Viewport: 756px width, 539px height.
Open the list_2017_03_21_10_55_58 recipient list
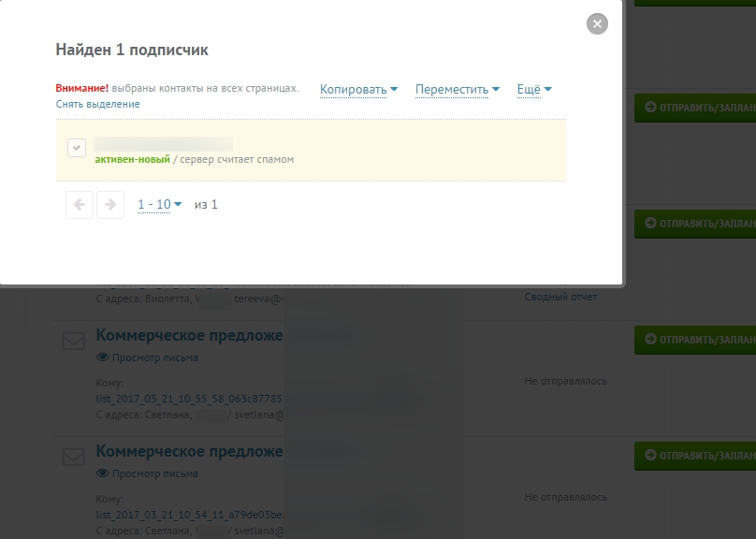[189, 398]
